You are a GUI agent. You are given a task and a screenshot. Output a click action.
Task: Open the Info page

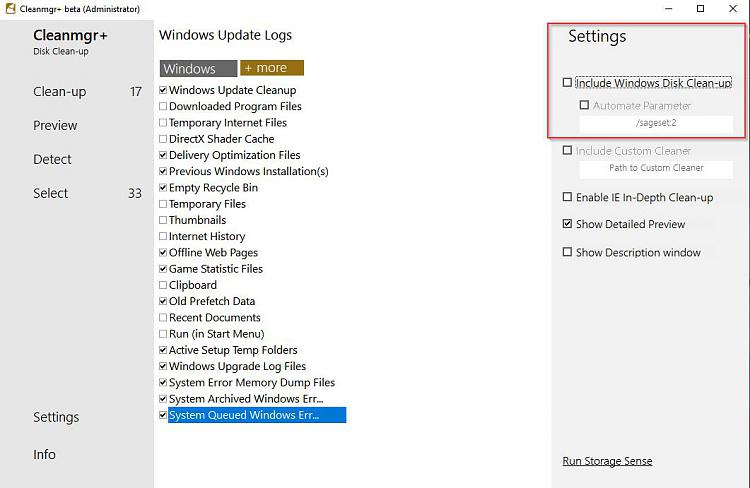pos(44,455)
